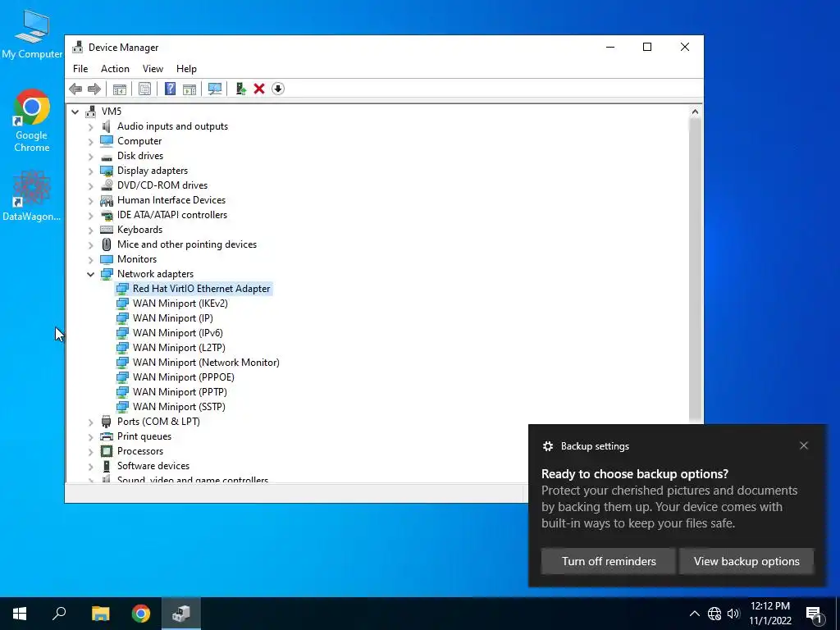The image size is (840, 630).
Task: Expand the Disk drives category
Action: (x=90, y=157)
